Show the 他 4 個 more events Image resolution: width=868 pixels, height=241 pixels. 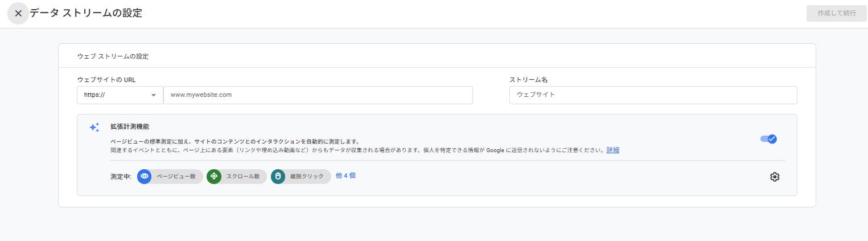point(345,176)
